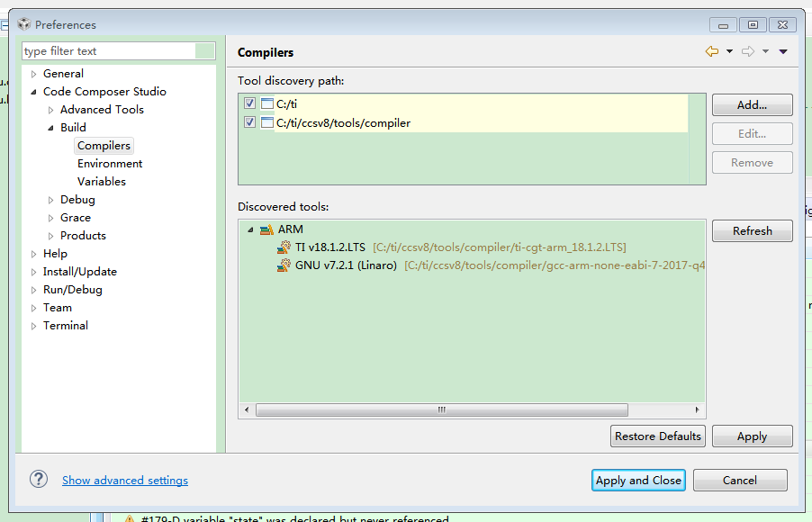
Task: Toggle the C:/ti path checkbox
Action: [x=249, y=103]
